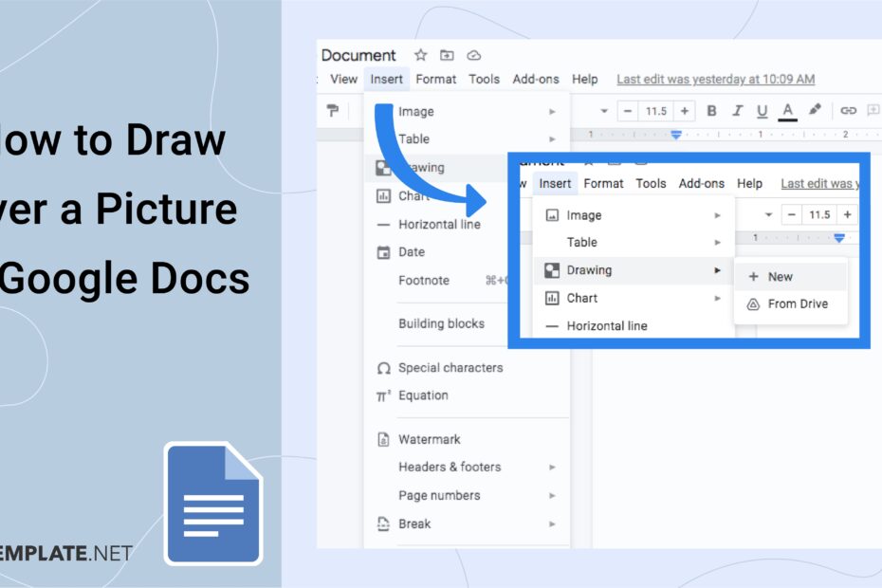Choose New in the Drawing submenu
The height and width of the screenshot is (588, 882).
coord(790,277)
